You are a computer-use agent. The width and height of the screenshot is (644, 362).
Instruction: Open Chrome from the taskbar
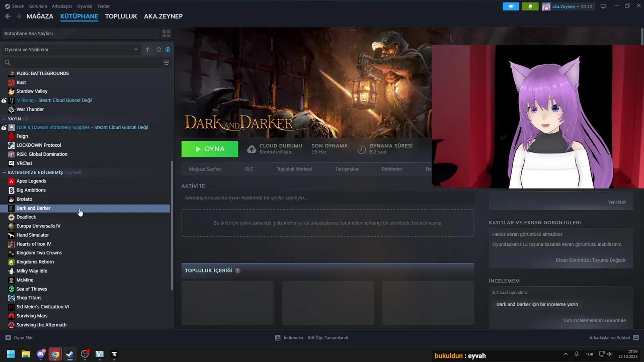55,354
